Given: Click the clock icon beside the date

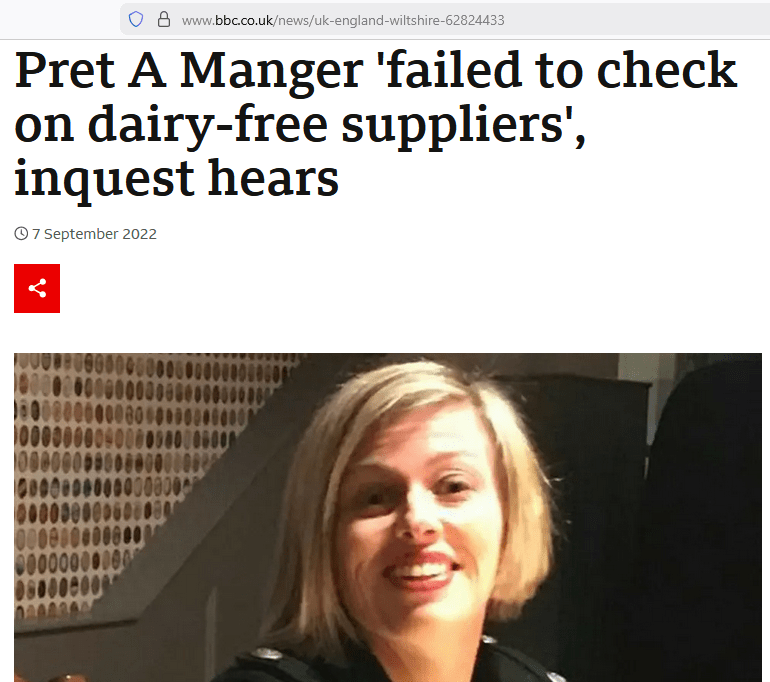Looking at the screenshot, I should tap(21, 233).
